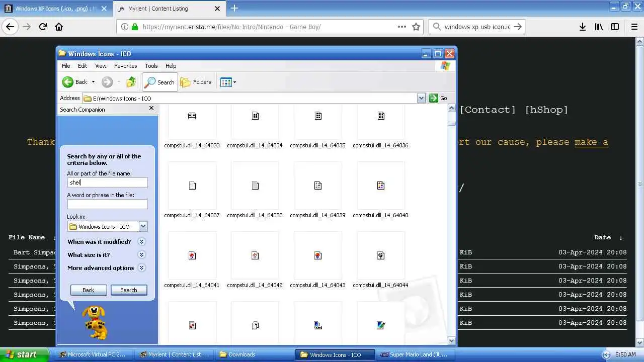Click the search companion dog character
This screenshot has width=644, height=362.
click(94, 322)
